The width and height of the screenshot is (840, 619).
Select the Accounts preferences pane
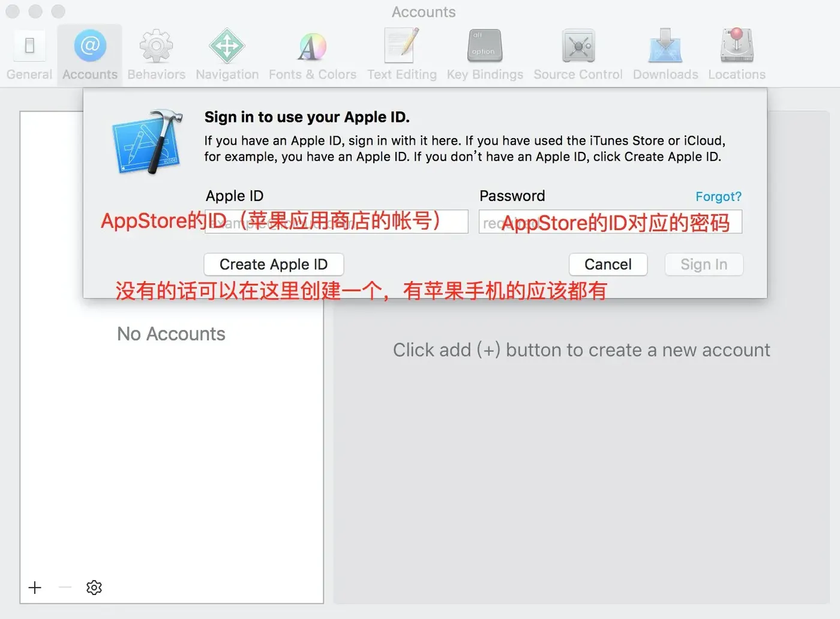click(x=90, y=55)
